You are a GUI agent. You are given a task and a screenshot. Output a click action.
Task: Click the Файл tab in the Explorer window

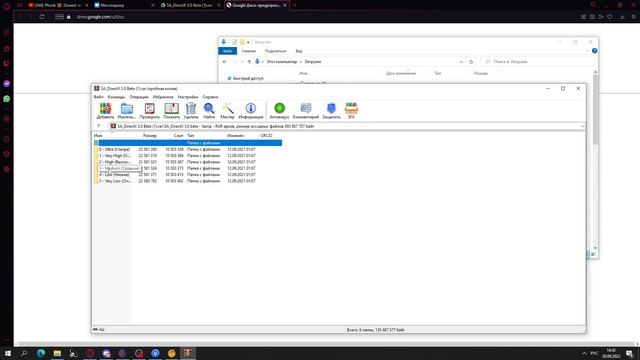(x=227, y=51)
